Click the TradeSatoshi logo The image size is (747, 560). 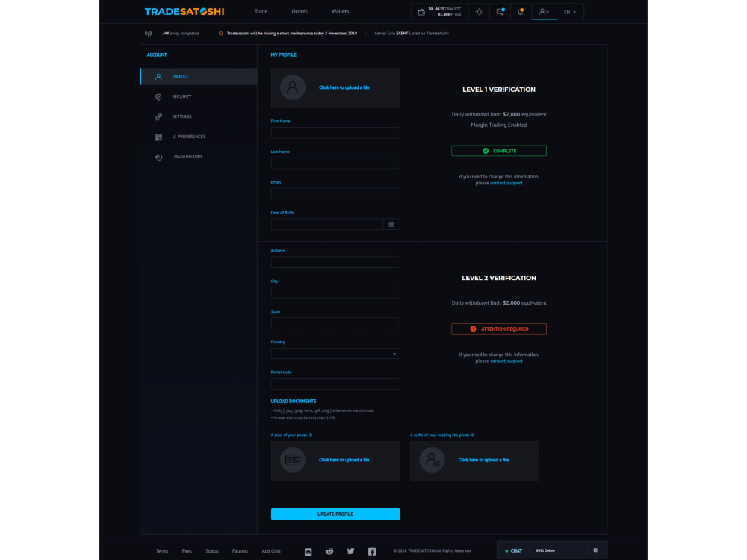pyautogui.click(x=185, y=12)
